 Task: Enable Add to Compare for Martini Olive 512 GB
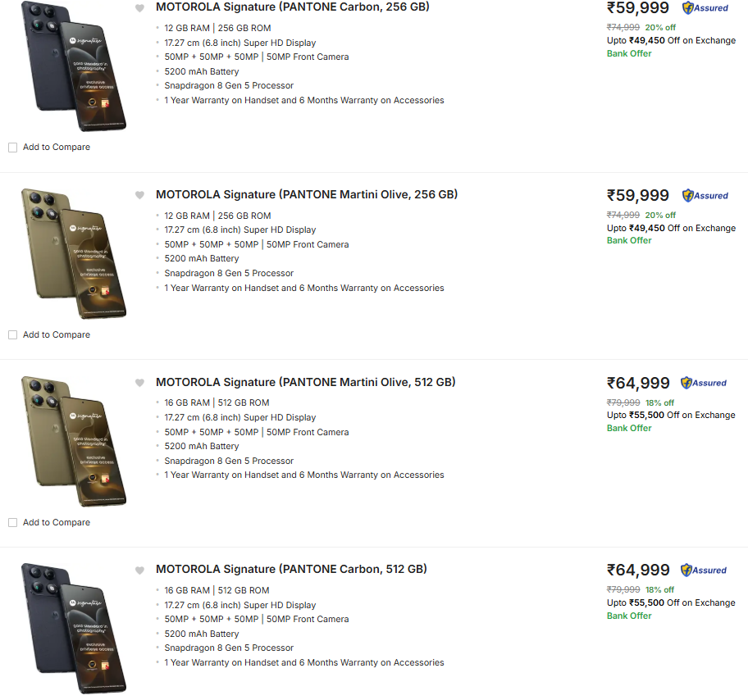coord(12,523)
